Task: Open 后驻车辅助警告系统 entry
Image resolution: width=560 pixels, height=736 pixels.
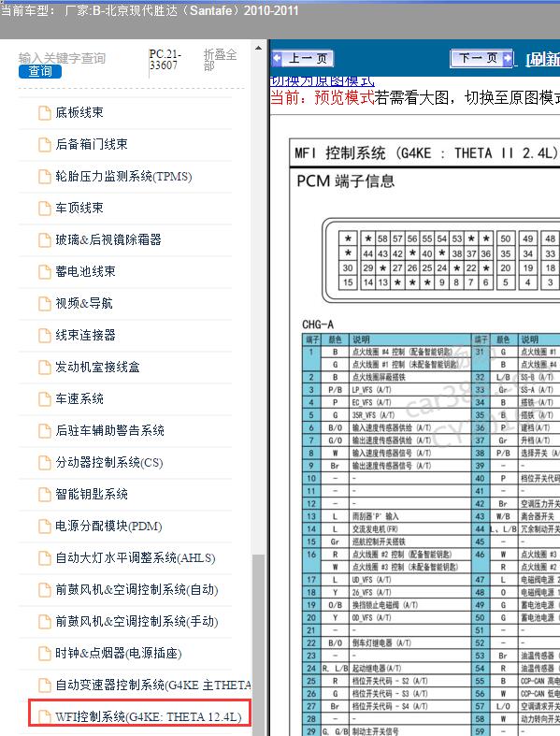Action: [109, 430]
